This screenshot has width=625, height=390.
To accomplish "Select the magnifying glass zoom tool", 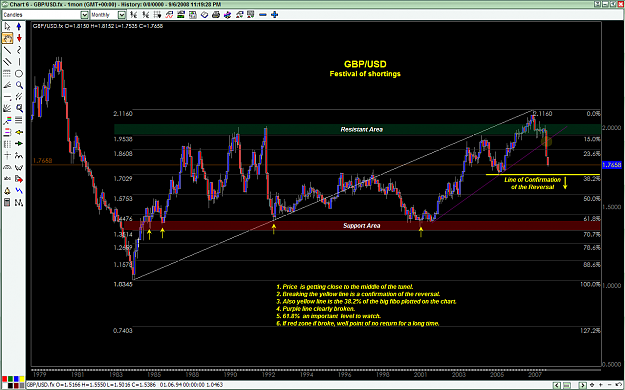I will [19, 85].
